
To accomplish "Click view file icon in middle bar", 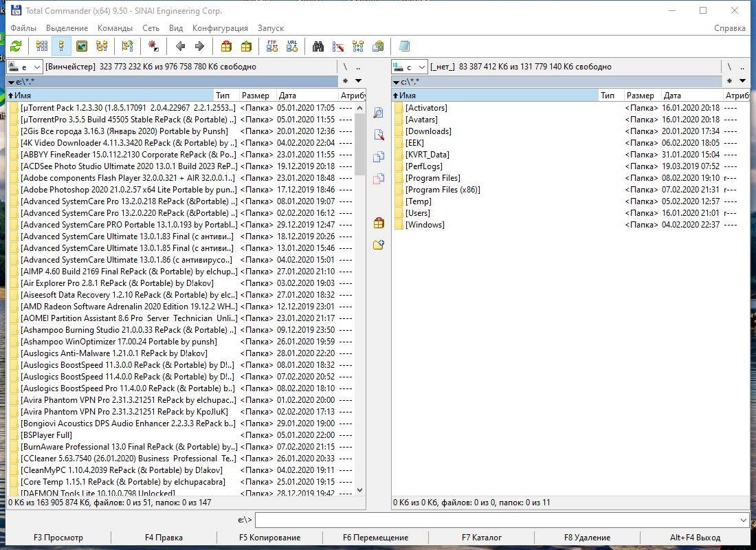I will 379,113.
